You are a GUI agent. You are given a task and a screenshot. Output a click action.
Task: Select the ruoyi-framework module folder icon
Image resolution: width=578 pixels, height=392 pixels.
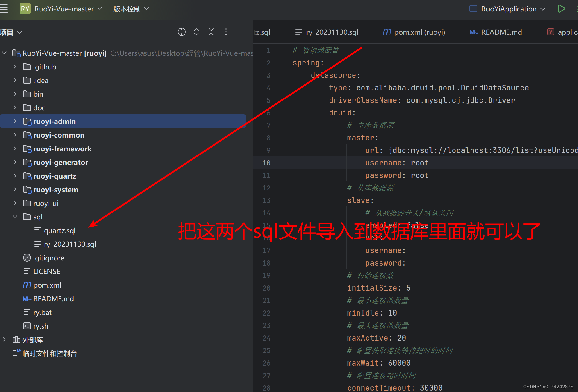[27, 149]
